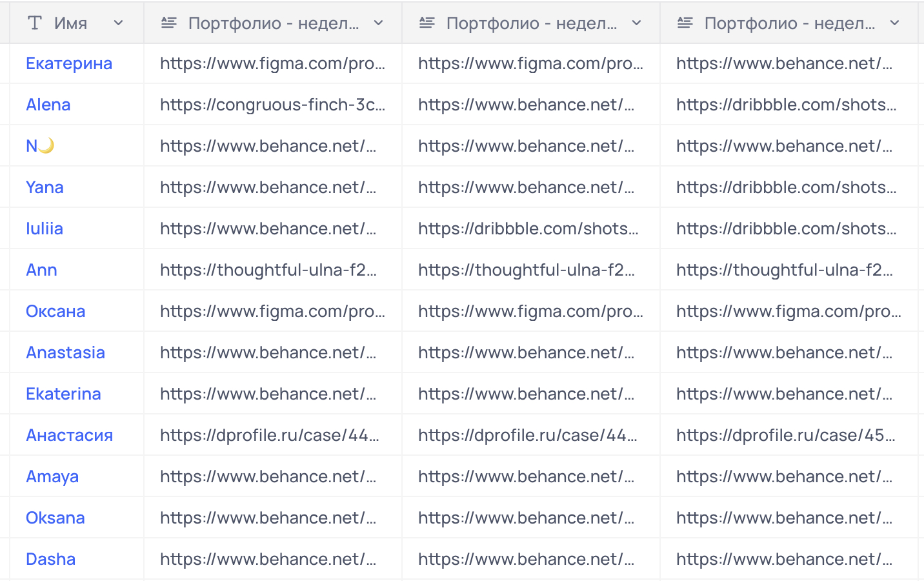Select Oksana's behance URL in last Портфолио column
This screenshot has width=924, height=581.
[789, 518]
